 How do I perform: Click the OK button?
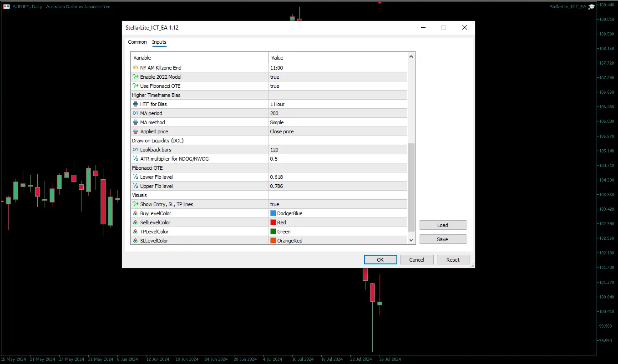(380, 260)
